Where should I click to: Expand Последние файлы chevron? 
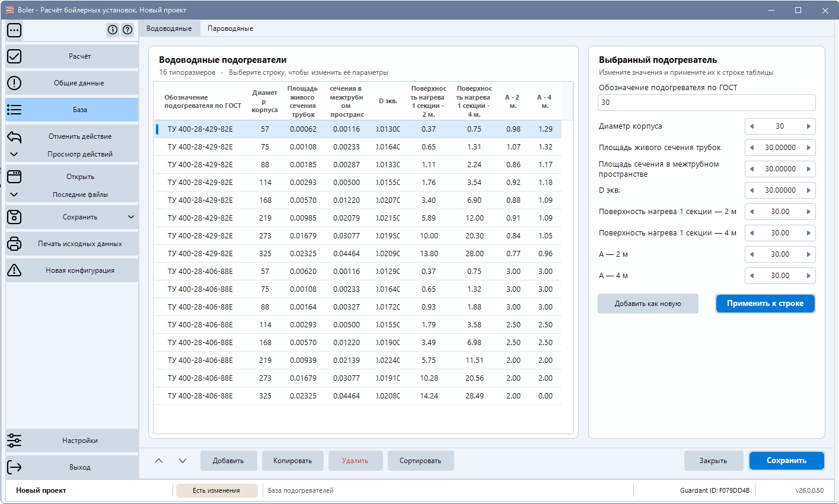[x=14, y=194]
